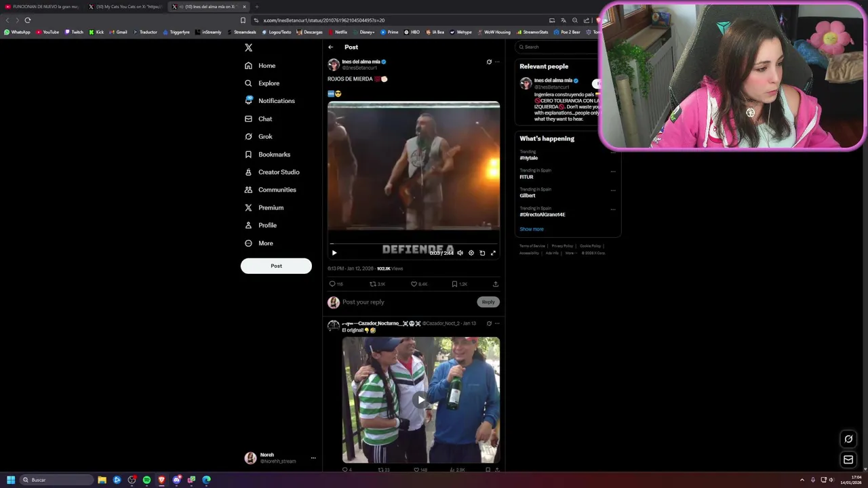Open options for #DirectoAlGrano14E trend
This screenshot has width=868, height=488.
613,209
